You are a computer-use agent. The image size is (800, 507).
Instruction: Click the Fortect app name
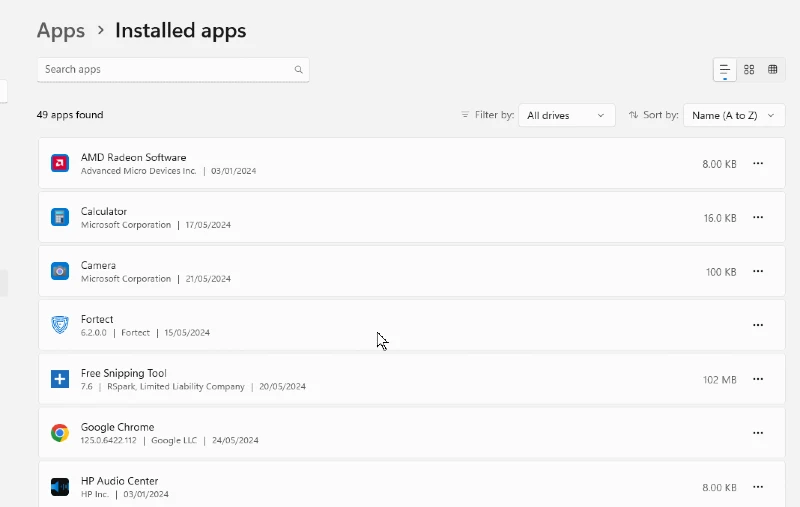click(97, 319)
